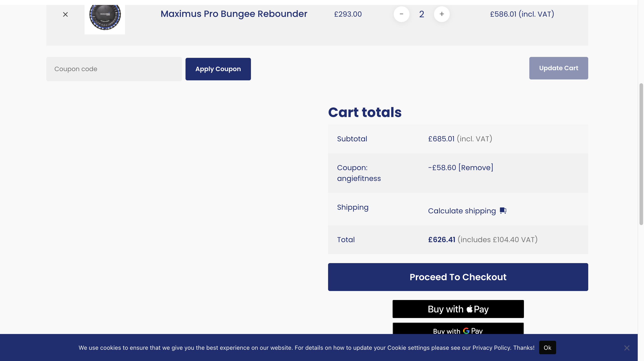This screenshot has width=644, height=361.
Task: Remove the angiefitness coupon
Action: click(476, 167)
